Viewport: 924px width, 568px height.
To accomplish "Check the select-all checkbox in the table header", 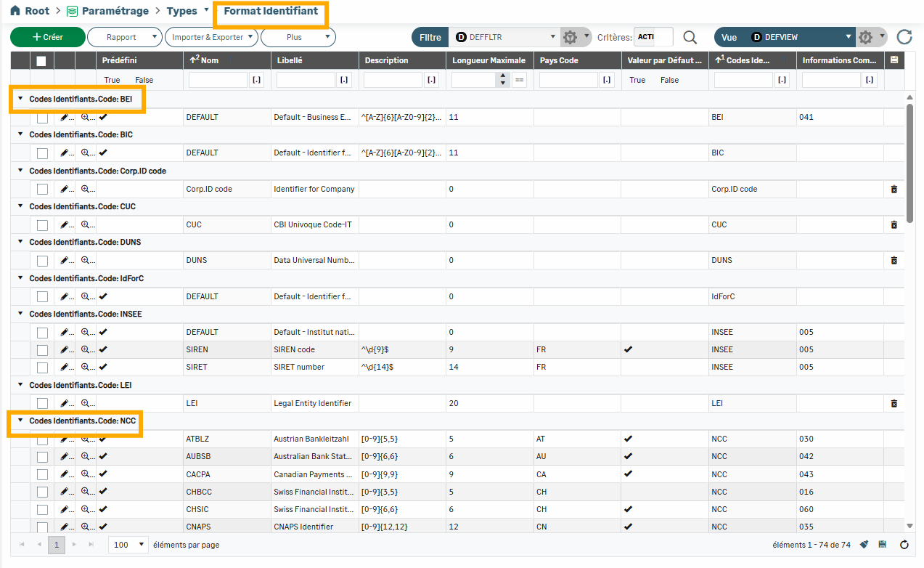I will [41, 61].
